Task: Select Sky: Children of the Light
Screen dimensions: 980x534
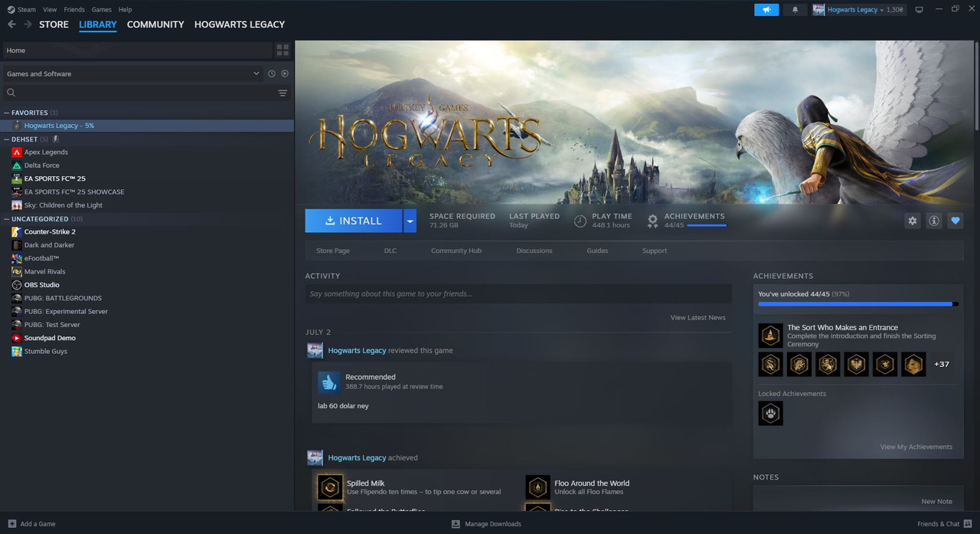Action: (x=63, y=205)
